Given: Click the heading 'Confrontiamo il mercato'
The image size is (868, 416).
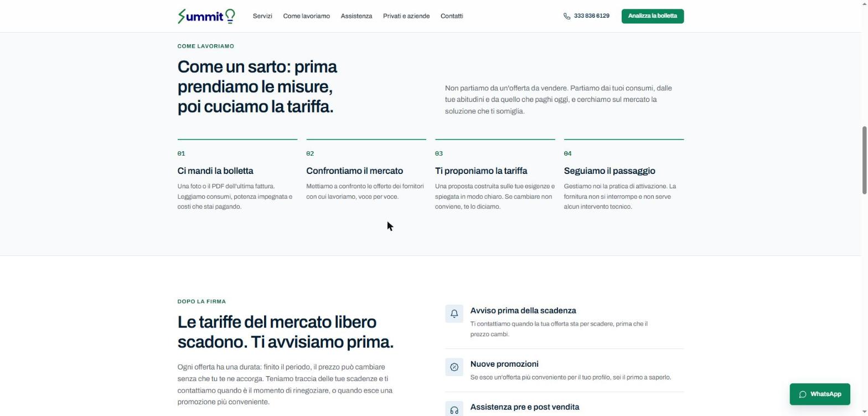Looking at the screenshot, I should [355, 171].
